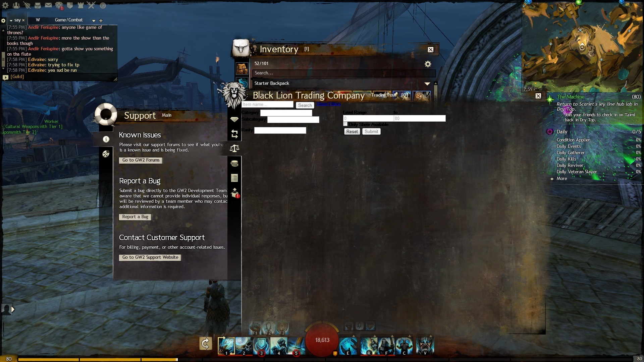Click Go to GW2 Support Website button
Image resolution: width=644 pixels, height=362 pixels.
(150, 257)
